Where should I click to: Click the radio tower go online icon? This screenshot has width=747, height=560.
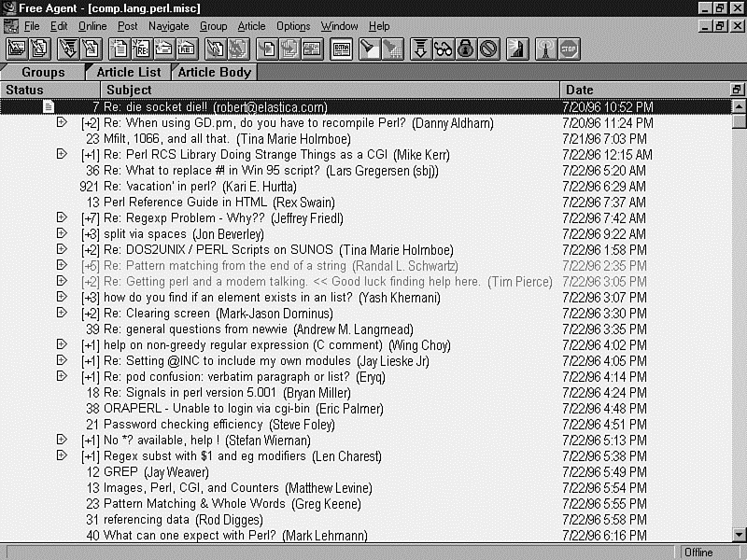coord(546,49)
